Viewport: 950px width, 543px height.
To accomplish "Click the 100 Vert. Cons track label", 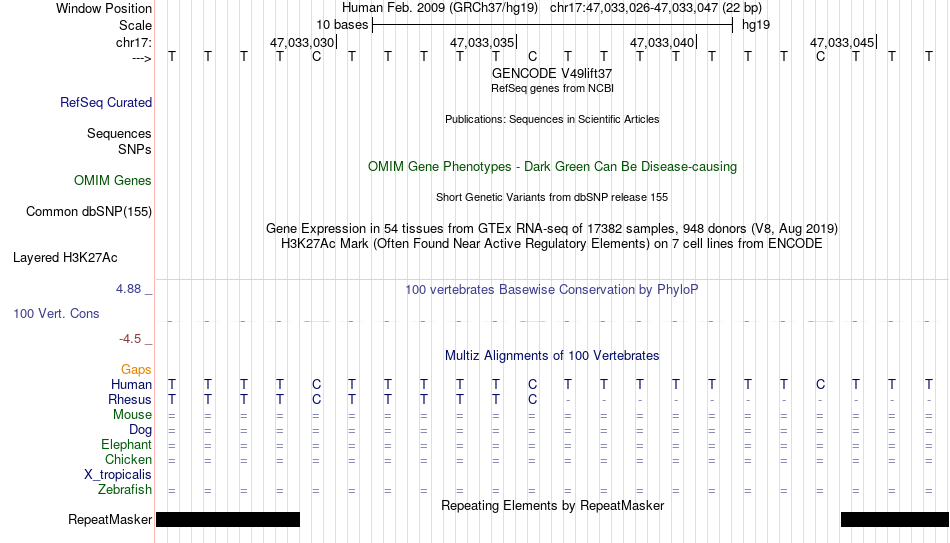I will pos(56,313).
